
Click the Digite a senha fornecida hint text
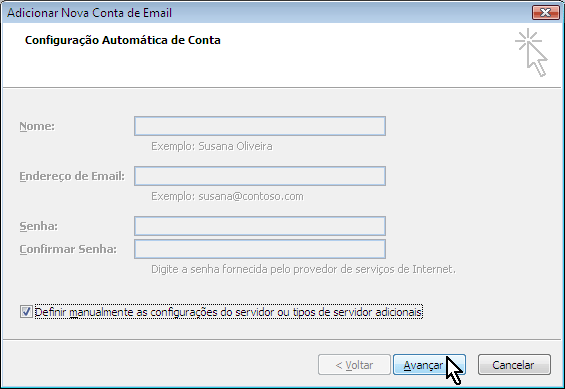(x=303, y=269)
